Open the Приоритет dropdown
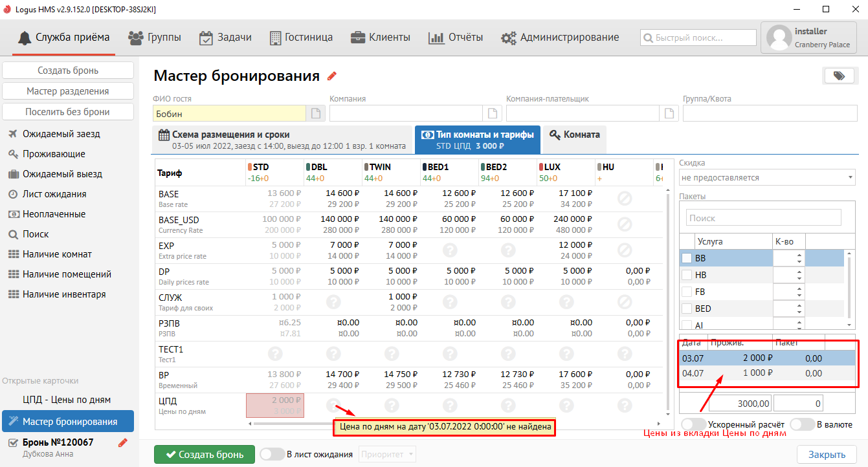This screenshot has height=467, width=868. point(388,454)
